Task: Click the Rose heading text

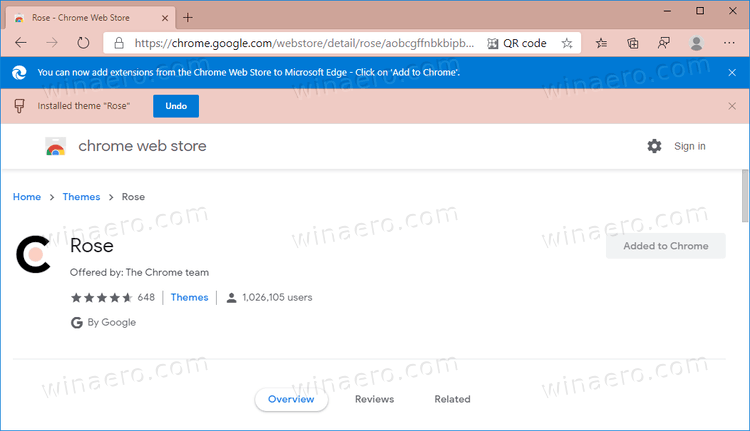Action: [92, 246]
